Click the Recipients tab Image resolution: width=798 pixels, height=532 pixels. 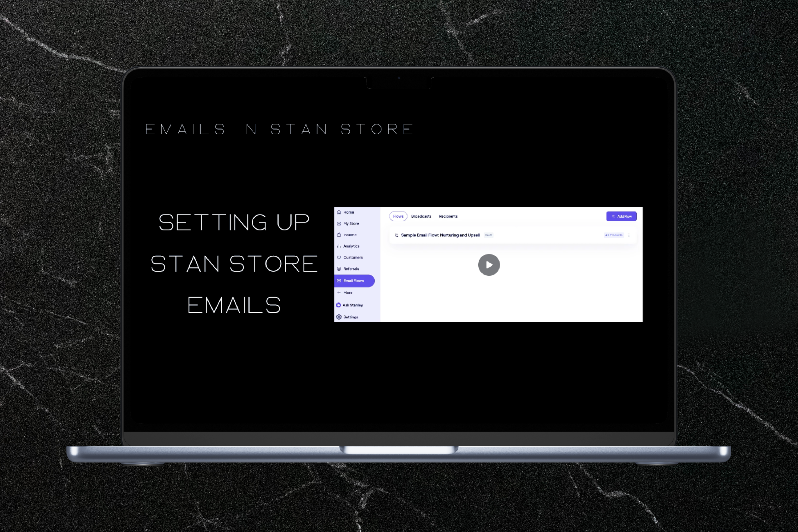[x=448, y=215]
